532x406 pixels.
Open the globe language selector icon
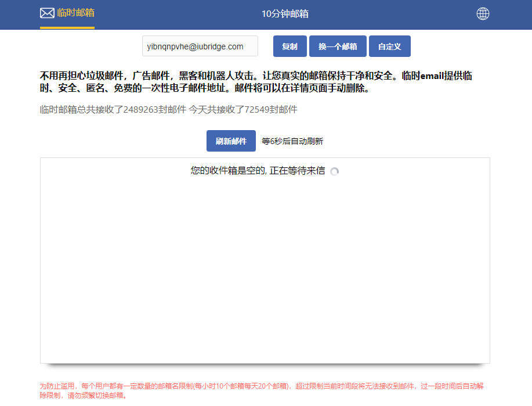tap(483, 13)
